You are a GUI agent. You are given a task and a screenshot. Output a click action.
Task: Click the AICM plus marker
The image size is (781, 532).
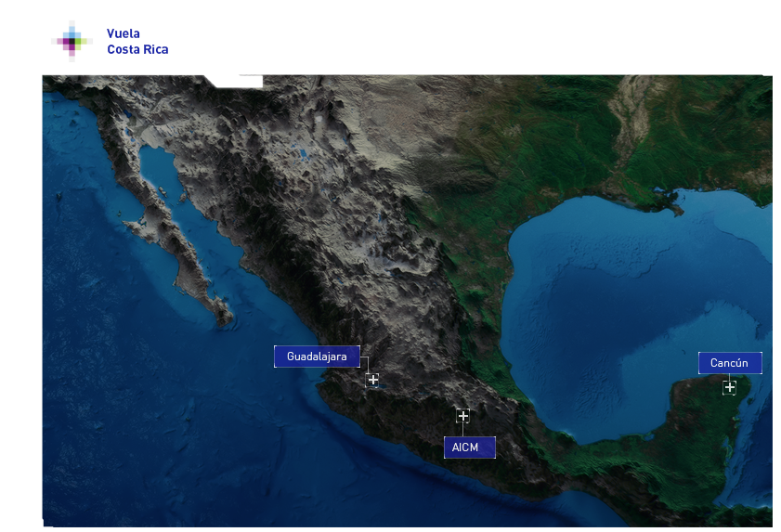point(462,415)
